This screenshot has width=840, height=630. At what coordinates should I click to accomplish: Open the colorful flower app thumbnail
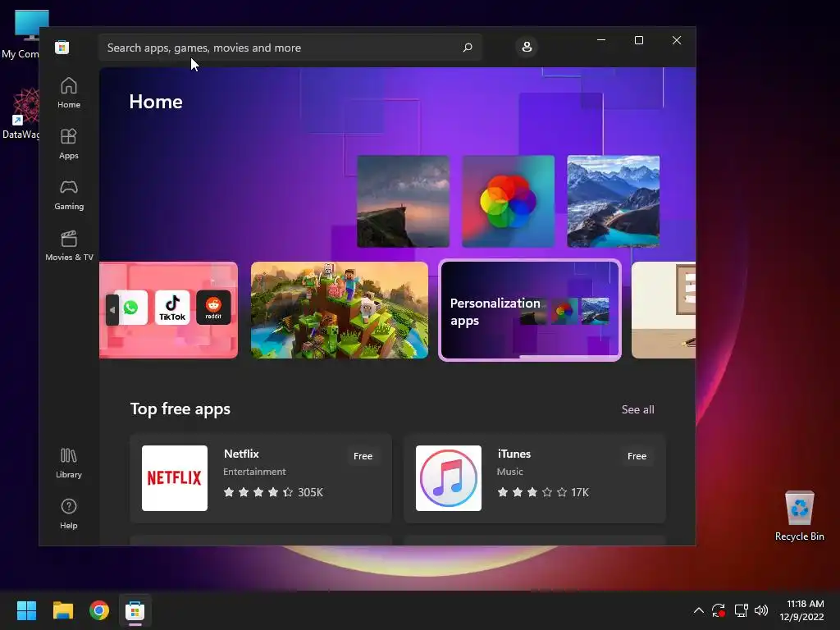coord(509,202)
